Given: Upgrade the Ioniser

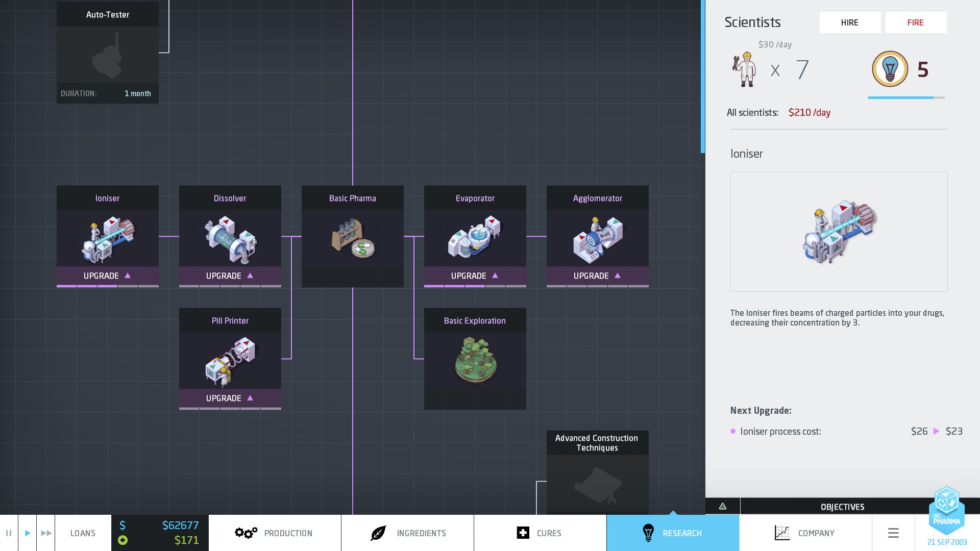Looking at the screenshot, I should [108, 276].
